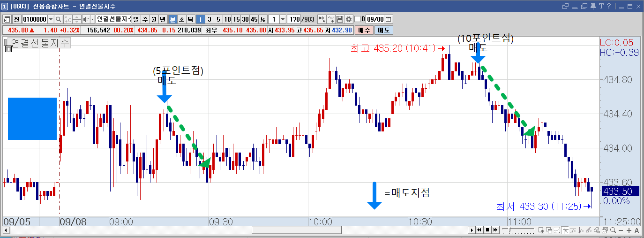
Task: Click the diagonal lines drawing icon at bottom
Action: [x=589, y=230]
